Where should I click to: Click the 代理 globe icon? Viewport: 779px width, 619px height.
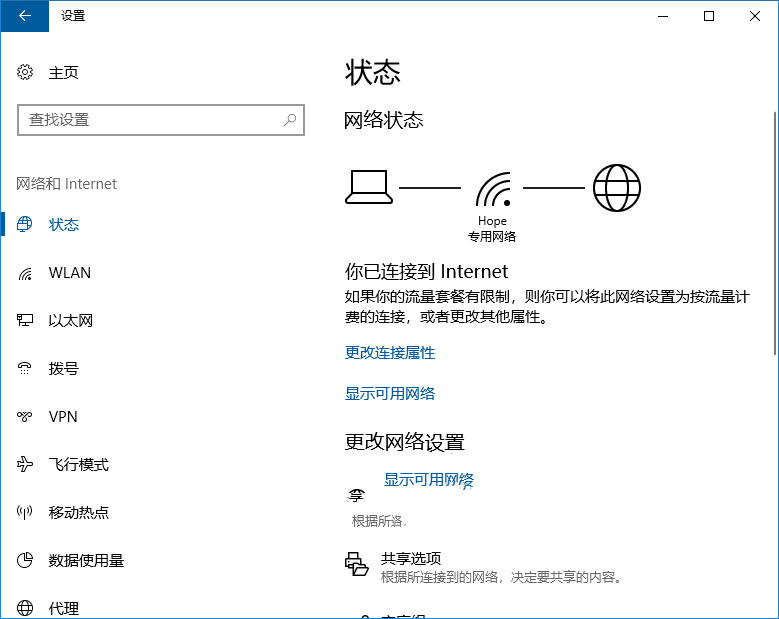click(24, 608)
